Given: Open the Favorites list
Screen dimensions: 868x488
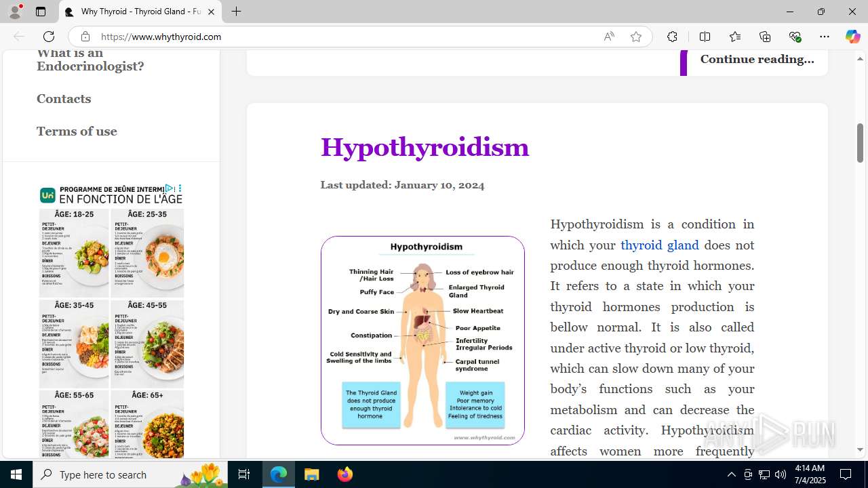Looking at the screenshot, I should click(735, 37).
